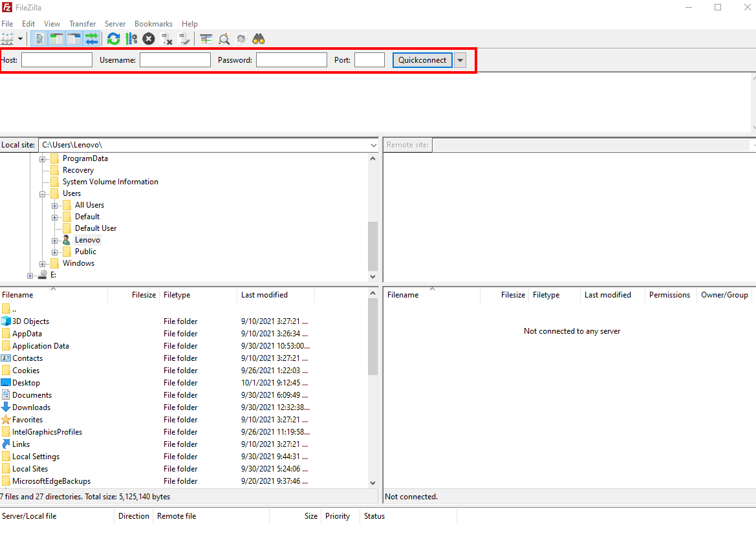Open the View menu
This screenshot has width=756, height=542.
tap(52, 24)
